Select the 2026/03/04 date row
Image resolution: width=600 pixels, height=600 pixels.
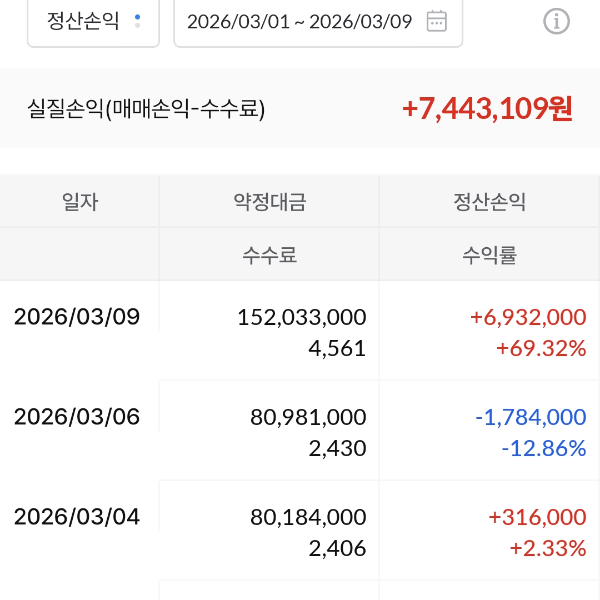77,517
